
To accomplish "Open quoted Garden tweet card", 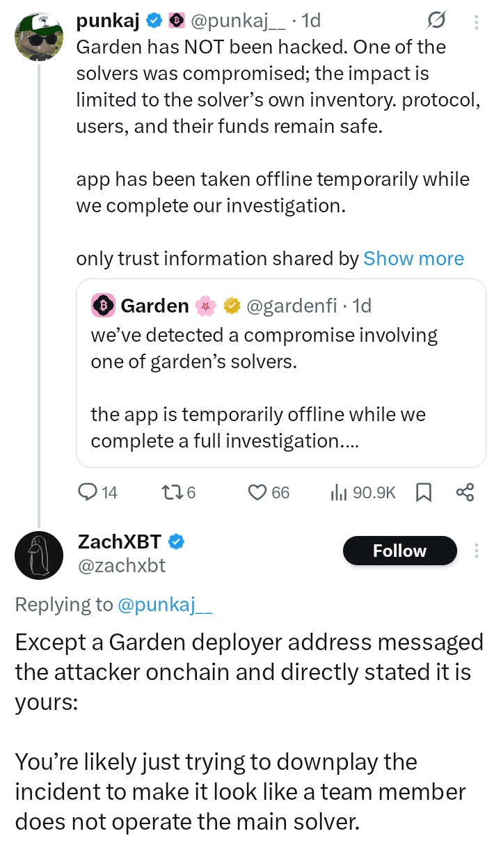I will (x=280, y=390).
